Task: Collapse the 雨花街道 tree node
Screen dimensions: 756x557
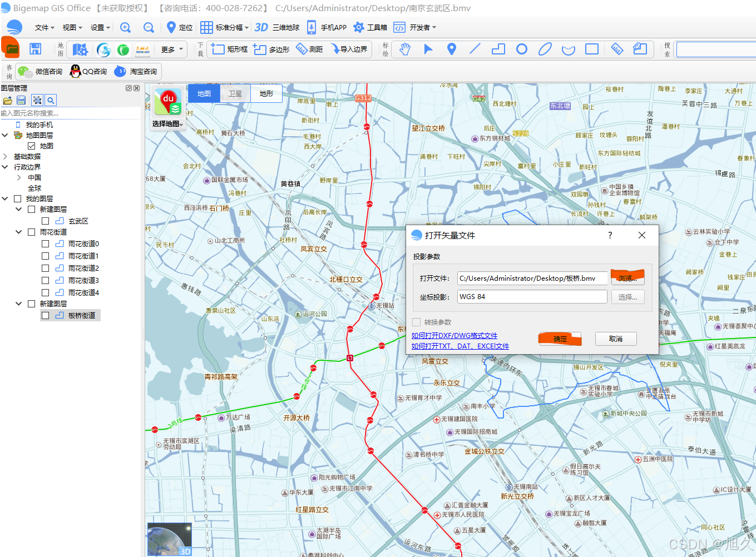Action: [19, 232]
